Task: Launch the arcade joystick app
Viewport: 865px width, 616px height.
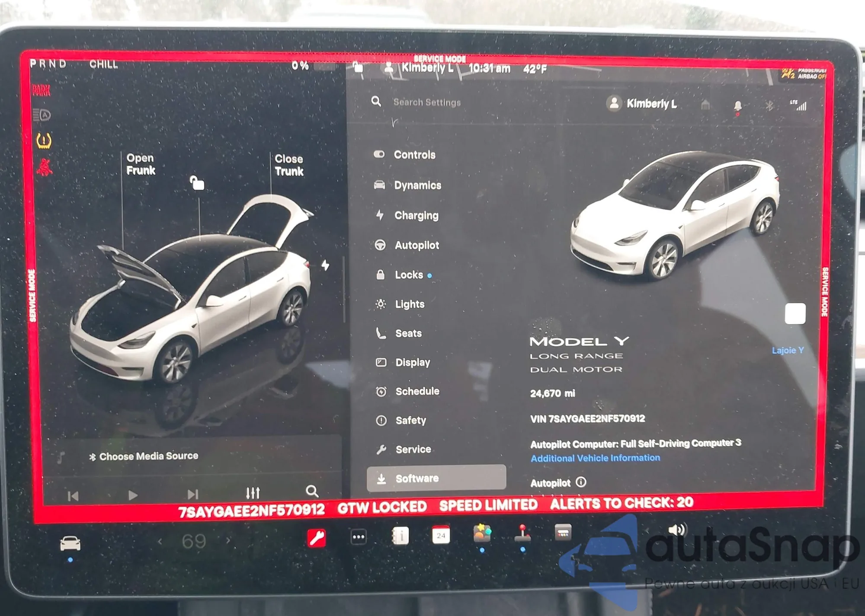Action: pos(522,534)
